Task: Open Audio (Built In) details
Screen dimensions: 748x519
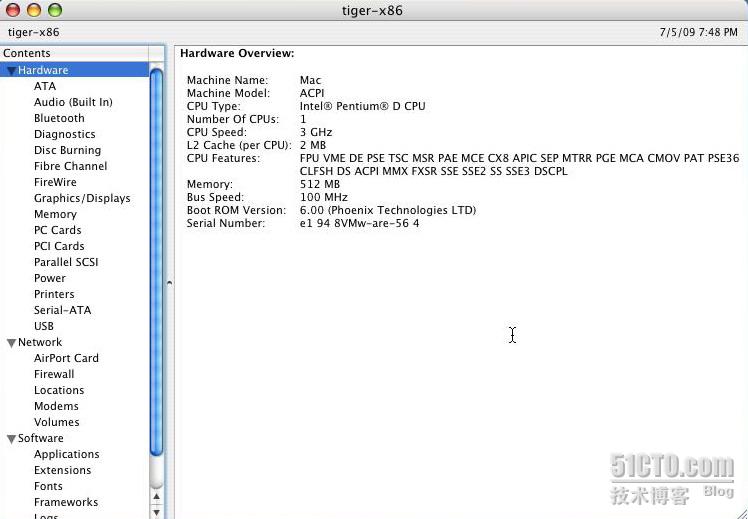Action: (x=73, y=102)
